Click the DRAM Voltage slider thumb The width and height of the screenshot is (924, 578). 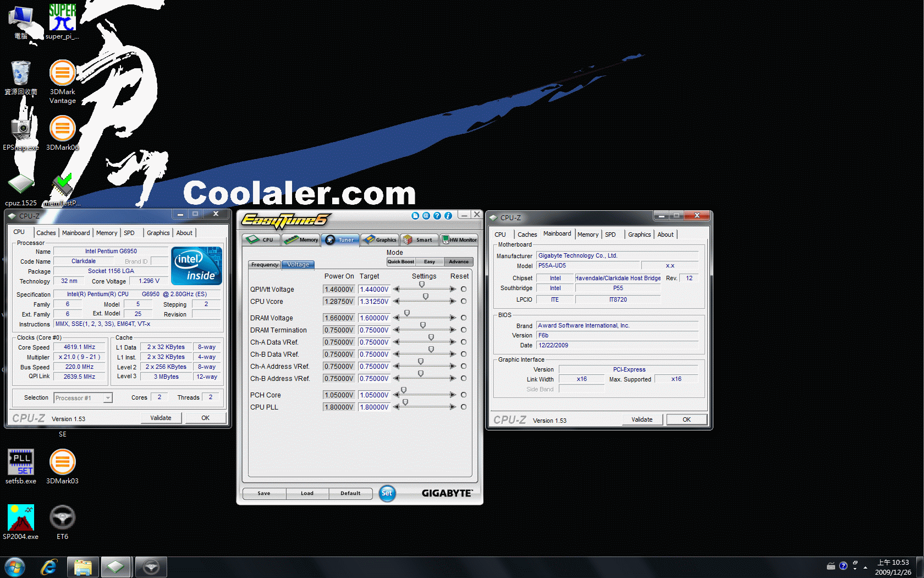pos(407,313)
